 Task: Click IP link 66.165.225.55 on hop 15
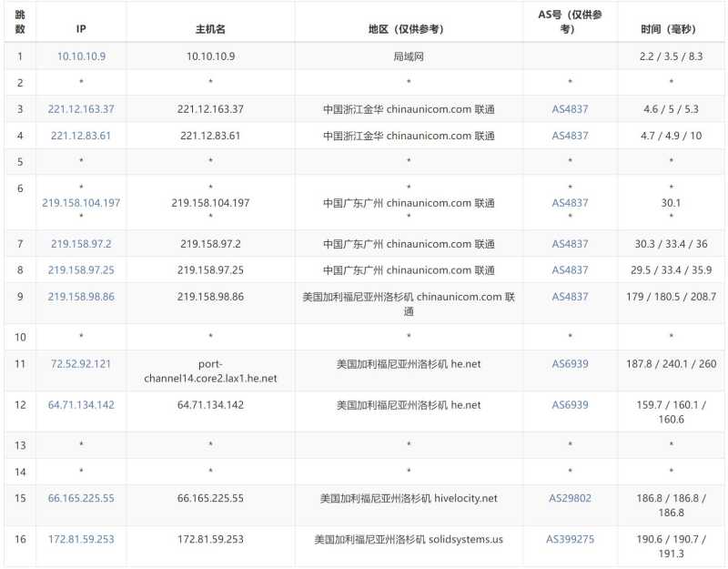(x=82, y=498)
